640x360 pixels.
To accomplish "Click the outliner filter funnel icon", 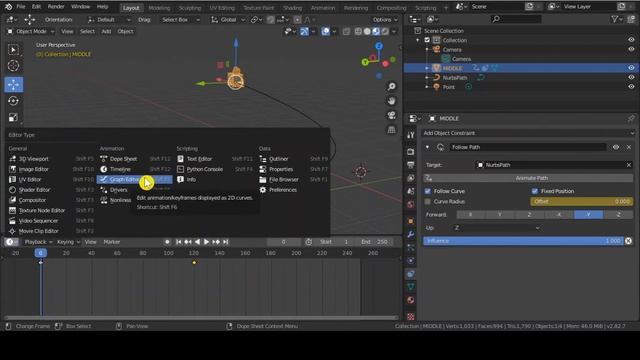I will point(614,19).
